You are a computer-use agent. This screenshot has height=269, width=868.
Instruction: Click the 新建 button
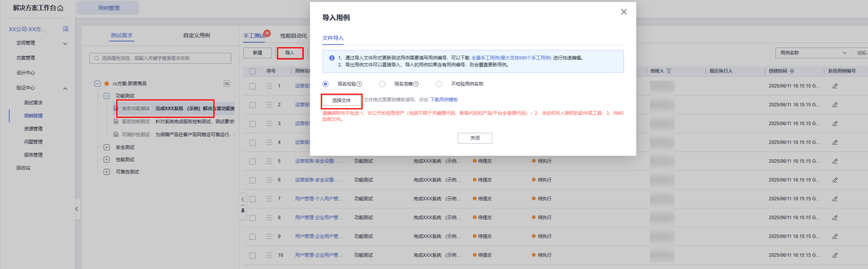pos(257,53)
